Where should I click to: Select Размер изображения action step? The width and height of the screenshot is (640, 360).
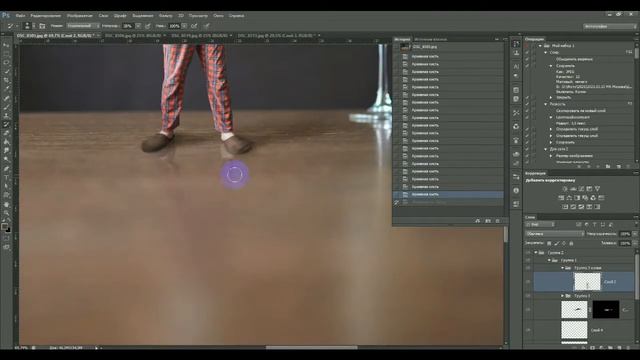(574, 156)
